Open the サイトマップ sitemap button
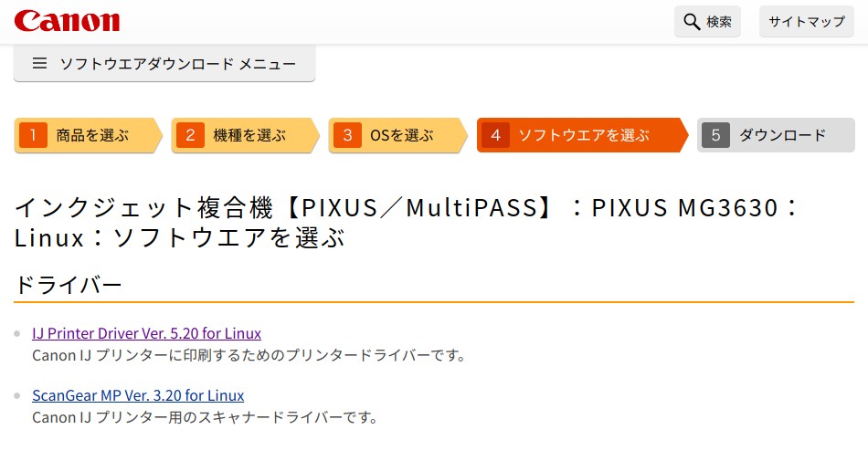The height and width of the screenshot is (461, 868). click(x=807, y=22)
